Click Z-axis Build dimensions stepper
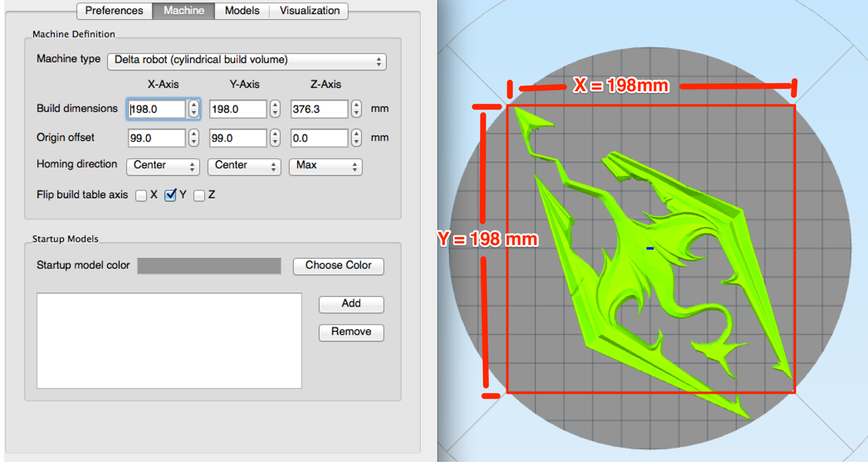The width and height of the screenshot is (868, 464). [x=356, y=109]
